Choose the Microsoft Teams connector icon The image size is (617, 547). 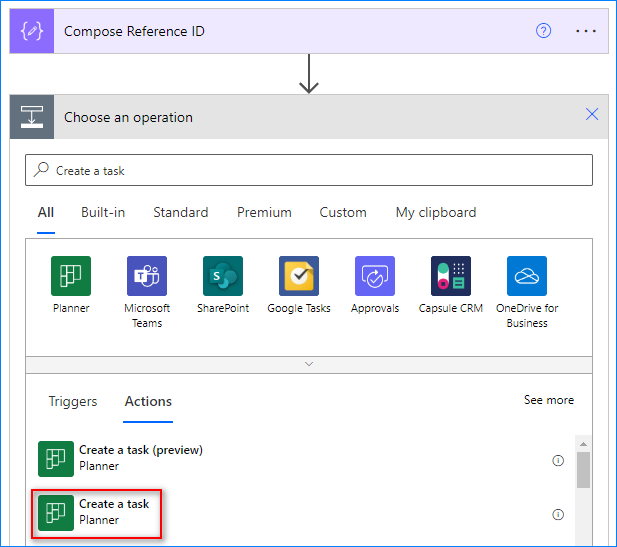point(147,276)
